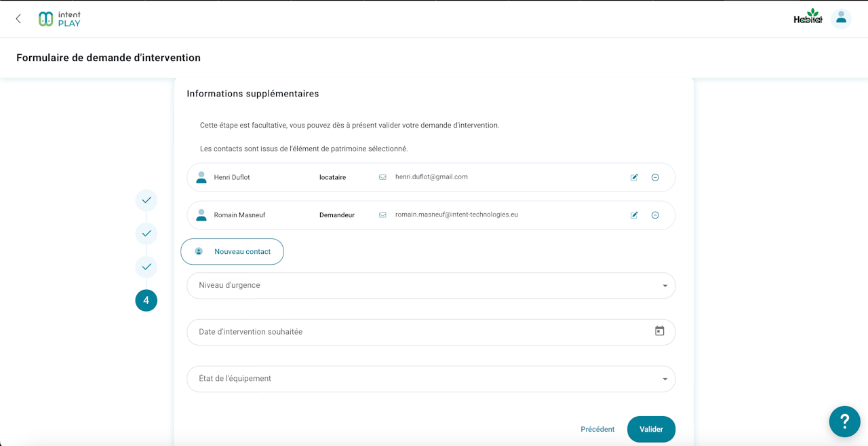Click the Habitat logo in header
The width and height of the screenshot is (868, 446).
click(x=808, y=18)
